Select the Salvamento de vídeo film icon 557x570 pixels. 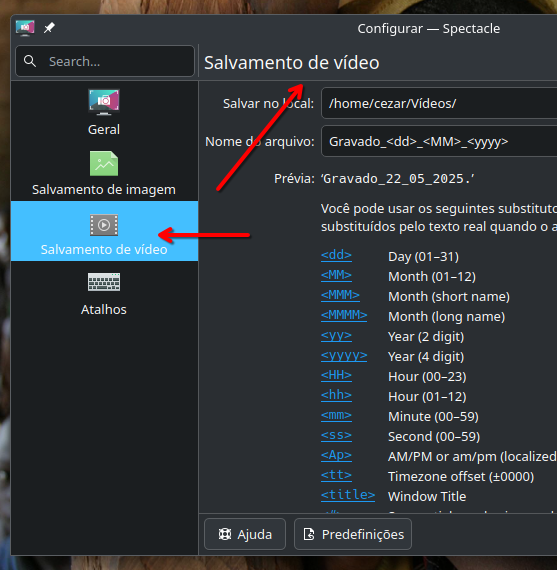coord(104,225)
